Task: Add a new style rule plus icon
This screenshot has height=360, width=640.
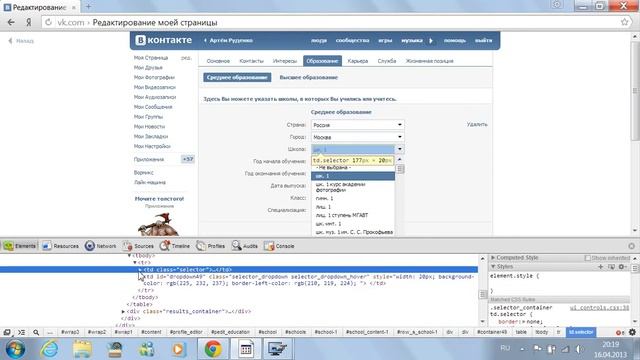Action: coord(600,267)
